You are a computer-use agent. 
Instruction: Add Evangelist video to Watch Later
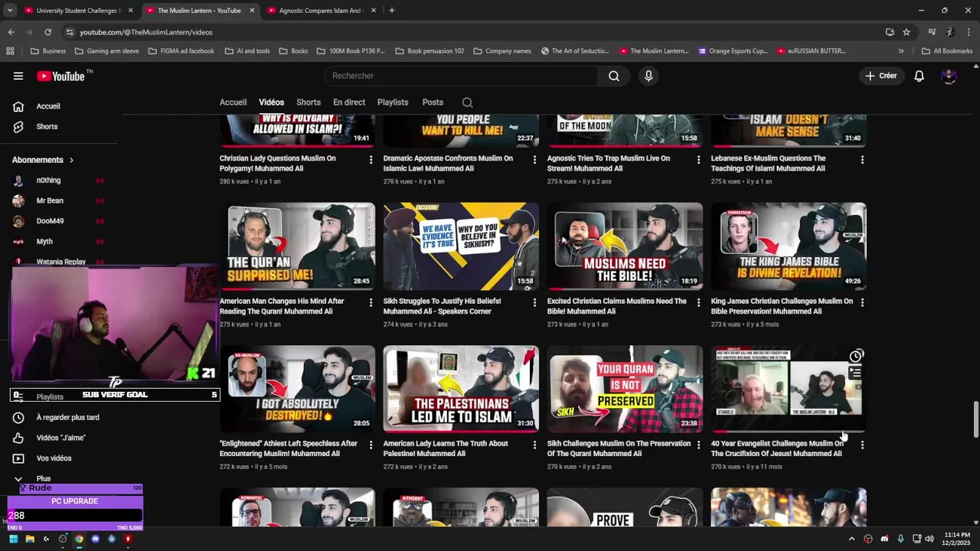[x=856, y=356]
